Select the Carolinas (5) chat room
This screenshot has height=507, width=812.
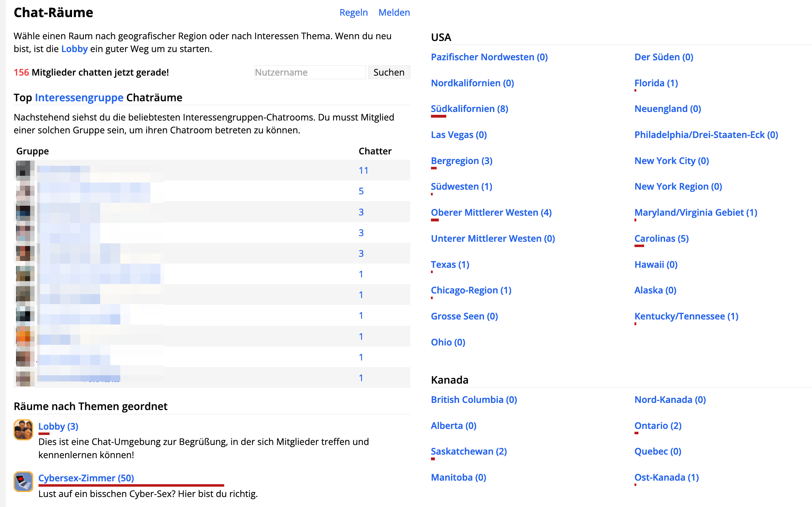coord(661,239)
